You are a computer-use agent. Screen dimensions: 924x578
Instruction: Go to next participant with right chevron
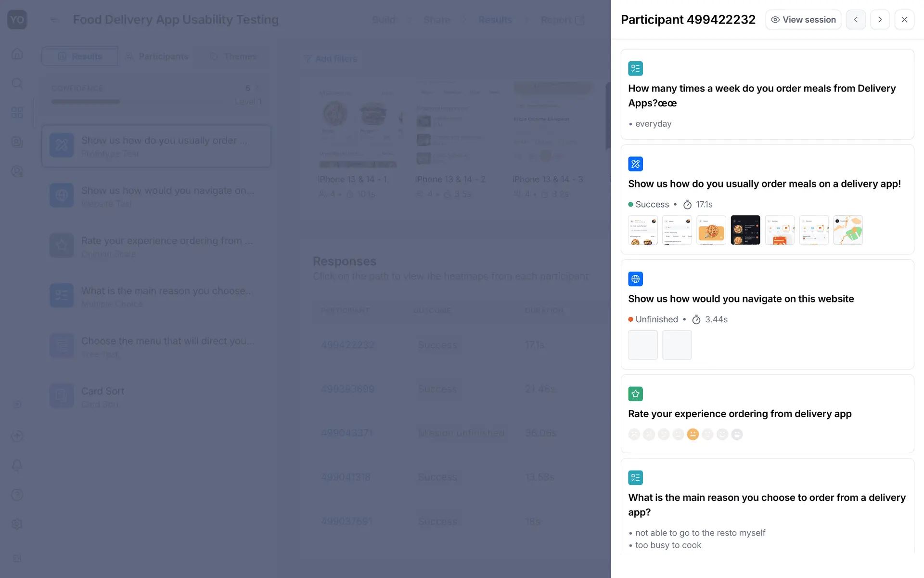pyautogui.click(x=880, y=20)
